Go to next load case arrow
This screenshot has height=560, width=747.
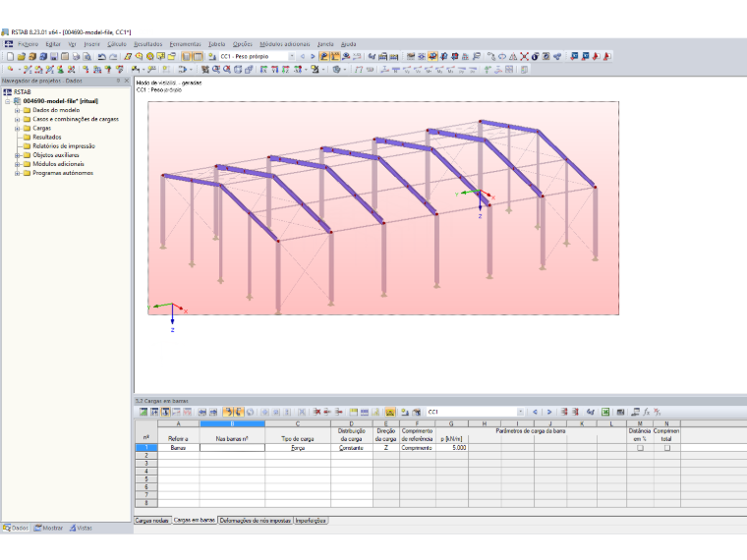click(x=313, y=56)
